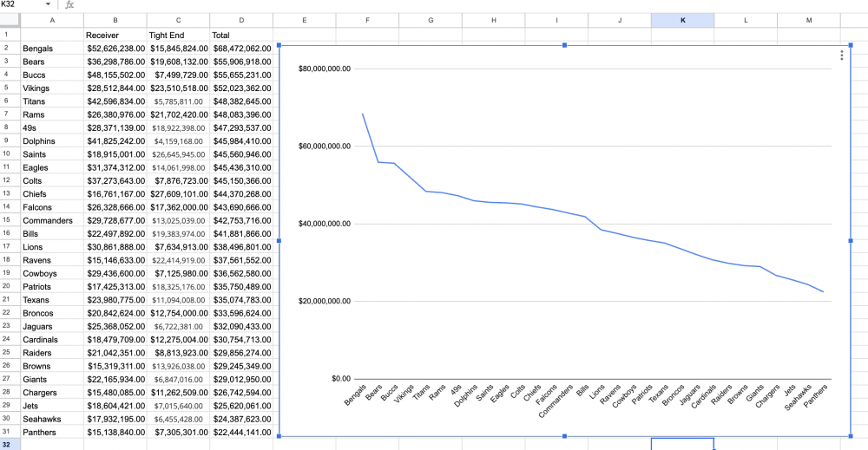Screen dimensions: 868x450
Task: Select the Bengals cell in column A
Action: pyautogui.click(x=52, y=49)
